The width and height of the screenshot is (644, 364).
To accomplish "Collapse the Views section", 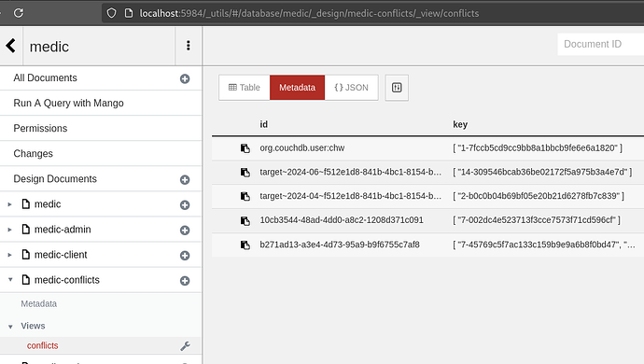I will coord(10,327).
